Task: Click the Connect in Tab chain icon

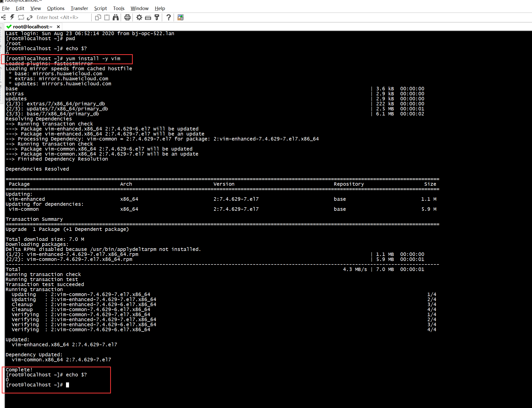Action: pyautogui.click(x=30, y=17)
